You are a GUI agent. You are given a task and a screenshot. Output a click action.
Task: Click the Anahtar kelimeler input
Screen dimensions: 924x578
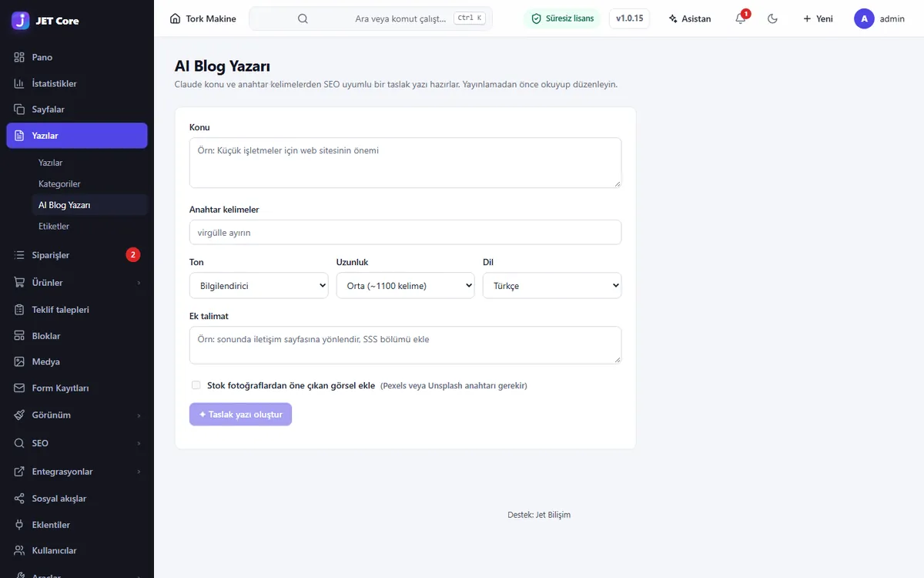pos(405,232)
